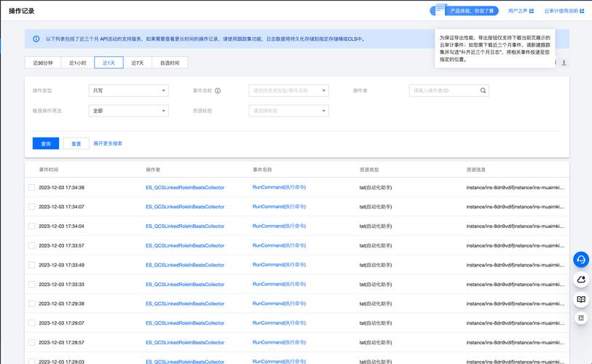Open operator link in the 17:29:38 row
The width and height of the screenshot is (592, 364).
pos(185,304)
